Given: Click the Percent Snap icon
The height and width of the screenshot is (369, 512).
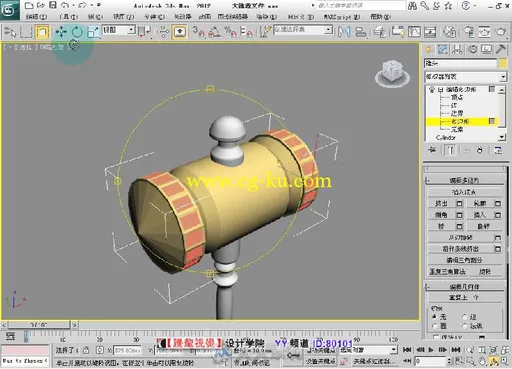Looking at the screenshot, I should [x=230, y=32].
